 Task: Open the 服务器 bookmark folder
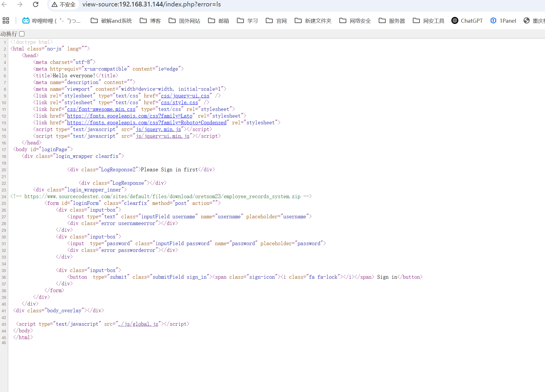point(392,21)
